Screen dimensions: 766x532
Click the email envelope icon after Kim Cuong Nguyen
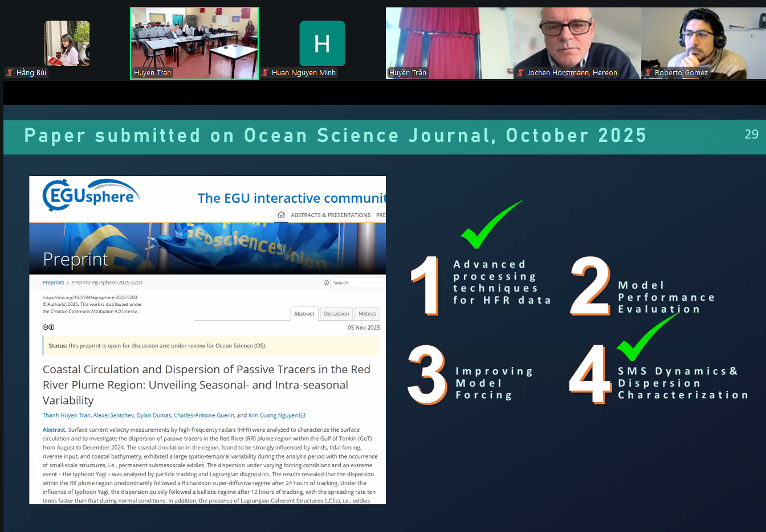(x=302, y=415)
